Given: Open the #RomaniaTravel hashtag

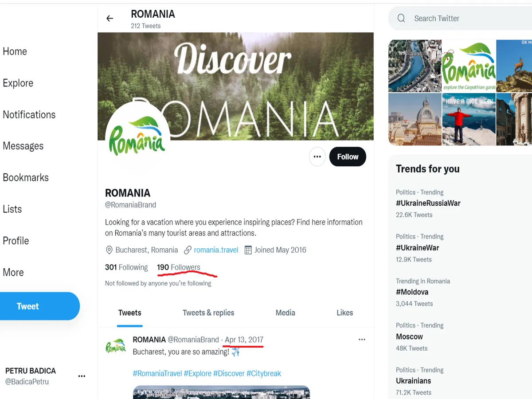Looking at the screenshot, I should point(157,373).
